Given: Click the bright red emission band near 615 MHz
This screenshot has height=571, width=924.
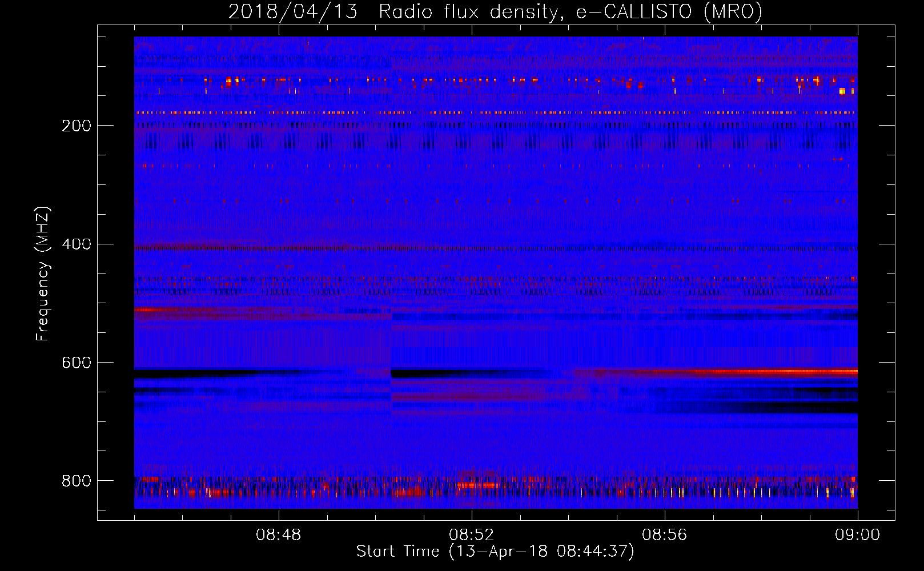Looking at the screenshot, I should pyautogui.click(x=725, y=372).
